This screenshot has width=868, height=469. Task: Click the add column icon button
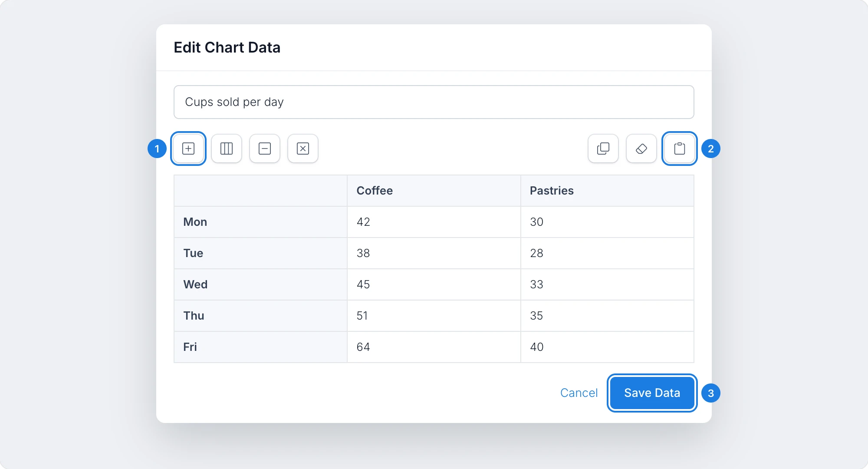(227, 149)
